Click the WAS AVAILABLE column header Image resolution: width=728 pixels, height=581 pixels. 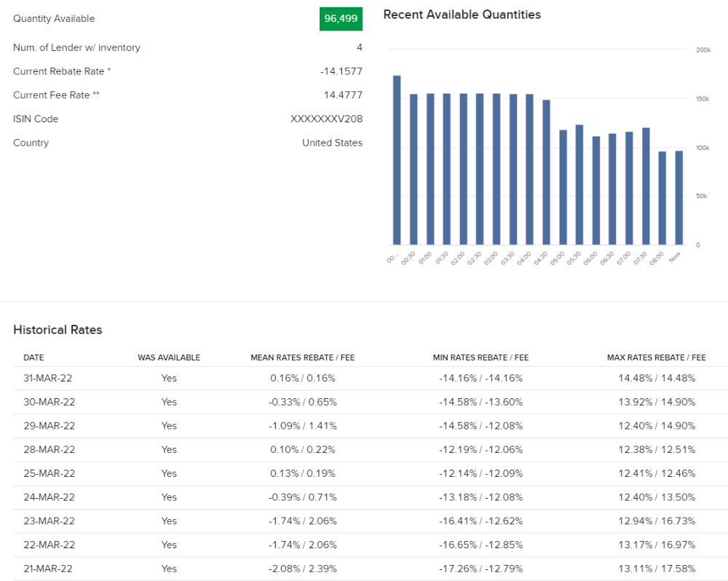coord(169,357)
